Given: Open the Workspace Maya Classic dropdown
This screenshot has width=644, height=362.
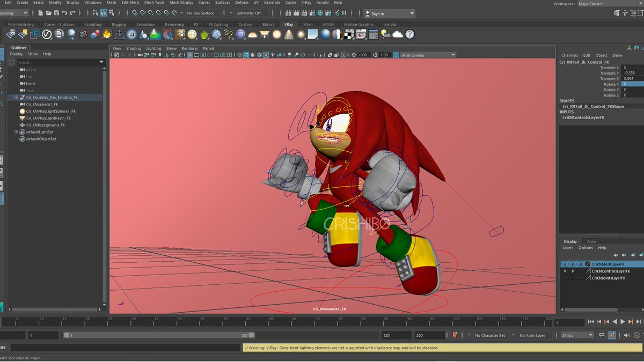Looking at the screenshot, I should (609, 4).
